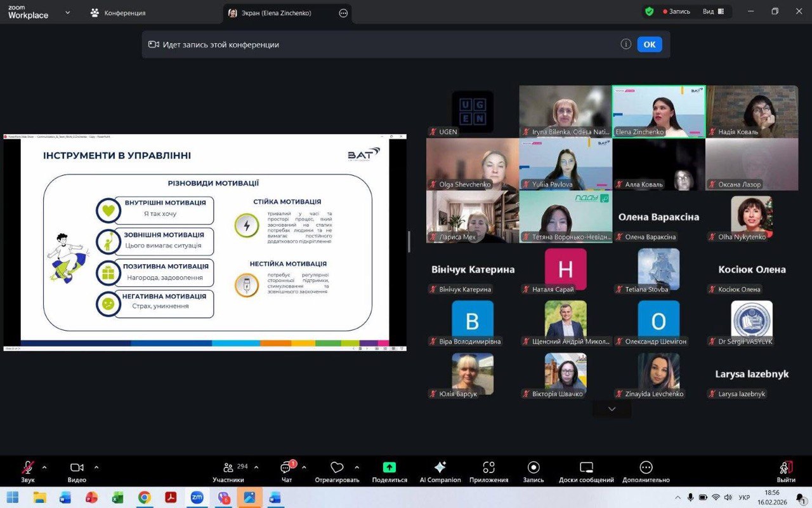This screenshot has height=508, width=812.
Task: Toggle the camera (Видео) on
Action: [77, 468]
